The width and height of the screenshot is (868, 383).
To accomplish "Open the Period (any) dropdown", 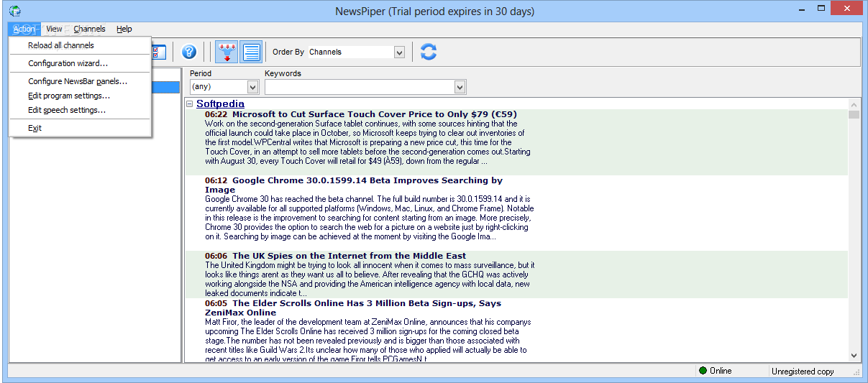I will click(253, 87).
